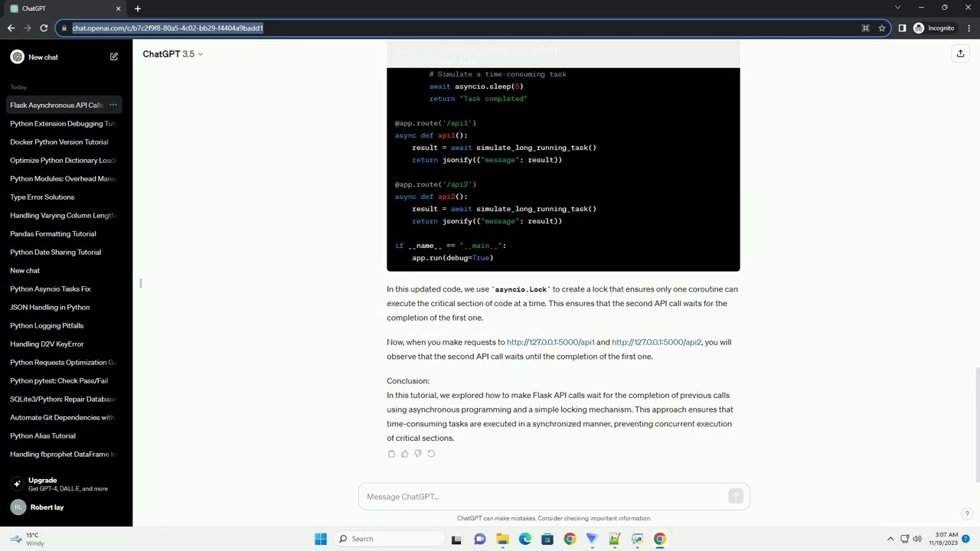Open JSON Handling in Python chat
The height and width of the screenshot is (551, 980).
[x=63, y=307]
